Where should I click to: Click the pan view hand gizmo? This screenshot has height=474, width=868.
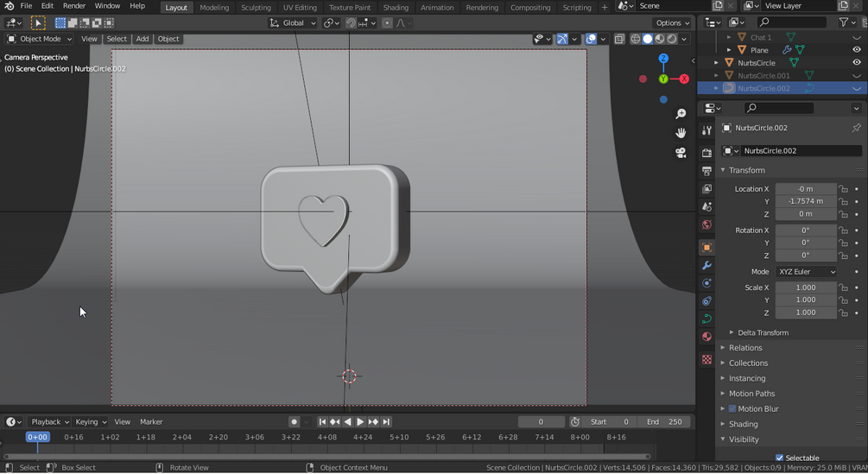tap(681, 133)
